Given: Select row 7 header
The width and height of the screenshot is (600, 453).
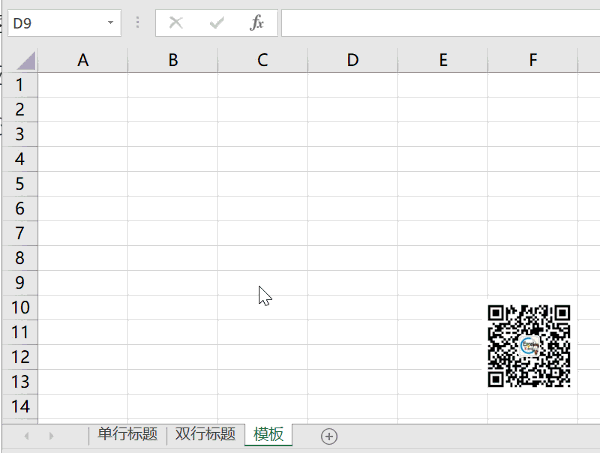Looking at the screenshot, I should click(x=20, y=233).
